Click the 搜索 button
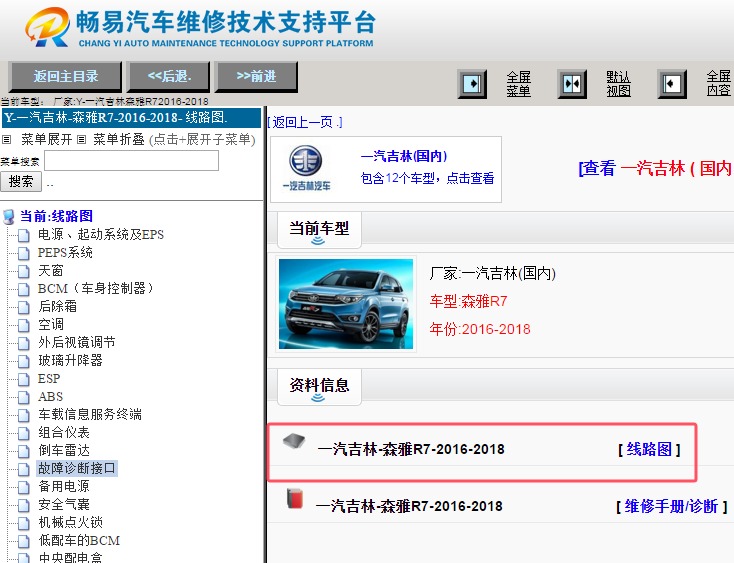734x563 pixels. 21,181
